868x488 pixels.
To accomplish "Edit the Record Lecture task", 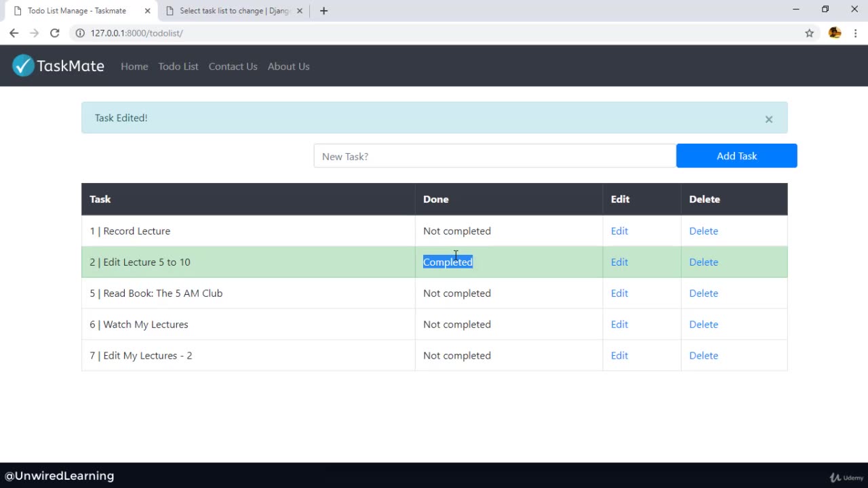I will tap(619, 231).
